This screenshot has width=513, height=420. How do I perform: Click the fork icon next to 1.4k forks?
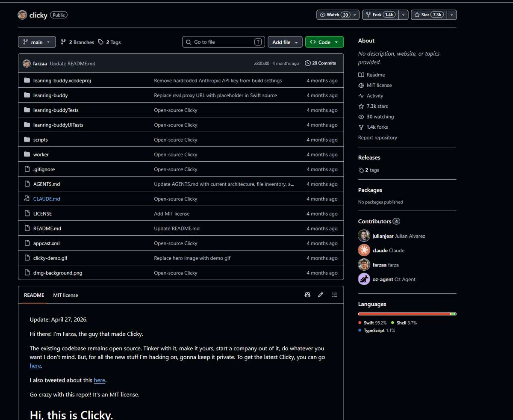click(x=361, y=127)
